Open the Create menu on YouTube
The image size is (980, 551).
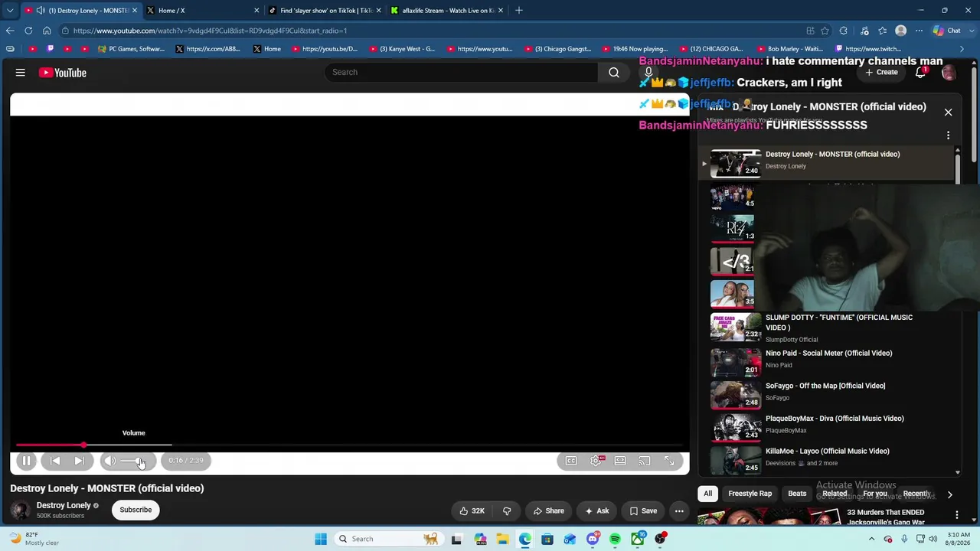pyautogui.click(x=881, y=72)
